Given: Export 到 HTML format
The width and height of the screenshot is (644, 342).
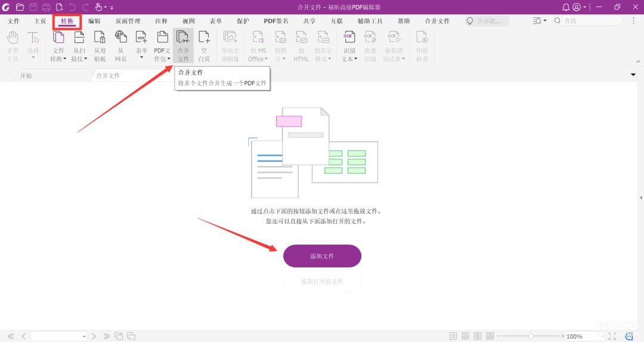Looking at the screenshot, I should pos(301,47).
